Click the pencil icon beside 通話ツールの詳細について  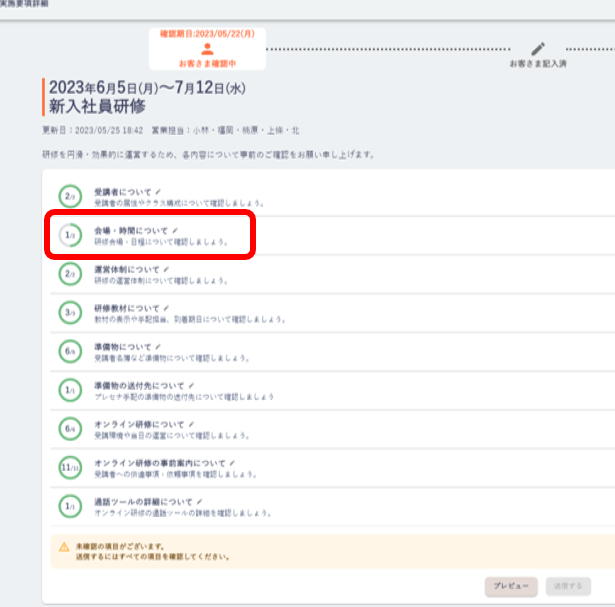200,502
